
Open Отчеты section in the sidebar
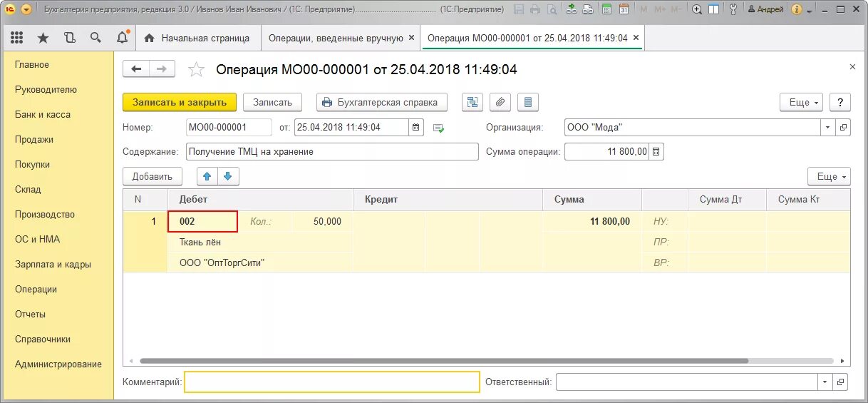[30, 315]
